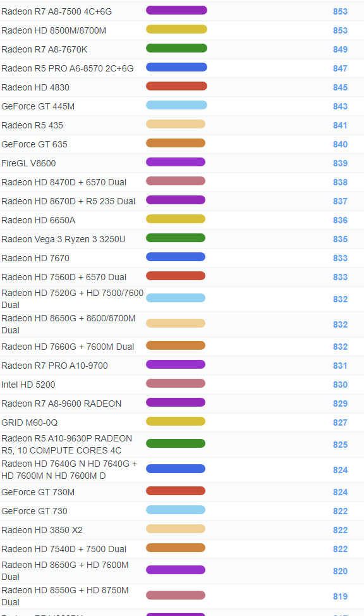Screen dimensions: 364x616
Task: Click the 838 score value
Action: pyautogui.click(x=340, y=182)
